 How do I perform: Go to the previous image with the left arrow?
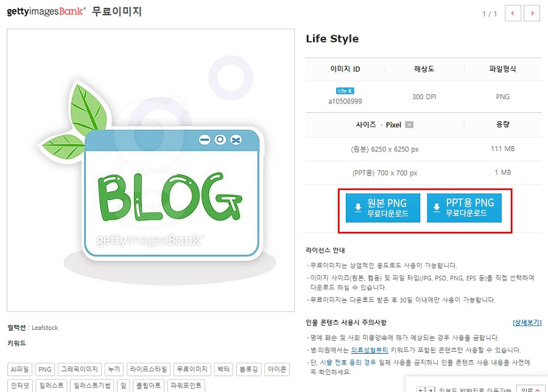pos(513,13)
